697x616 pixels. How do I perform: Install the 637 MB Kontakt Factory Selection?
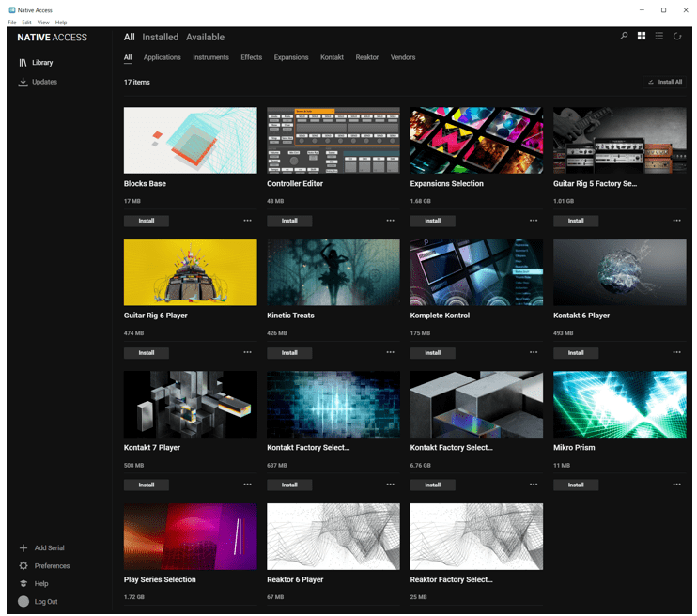(x=289, y=485)
